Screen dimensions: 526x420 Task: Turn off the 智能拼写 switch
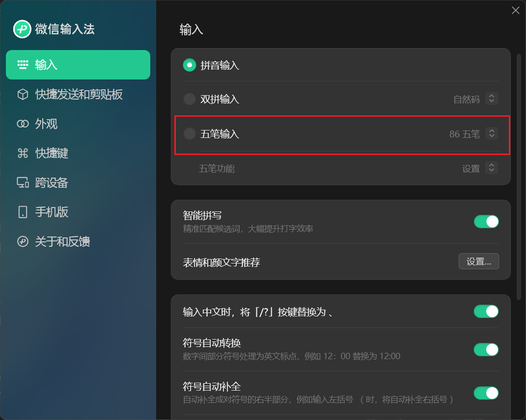486,222
